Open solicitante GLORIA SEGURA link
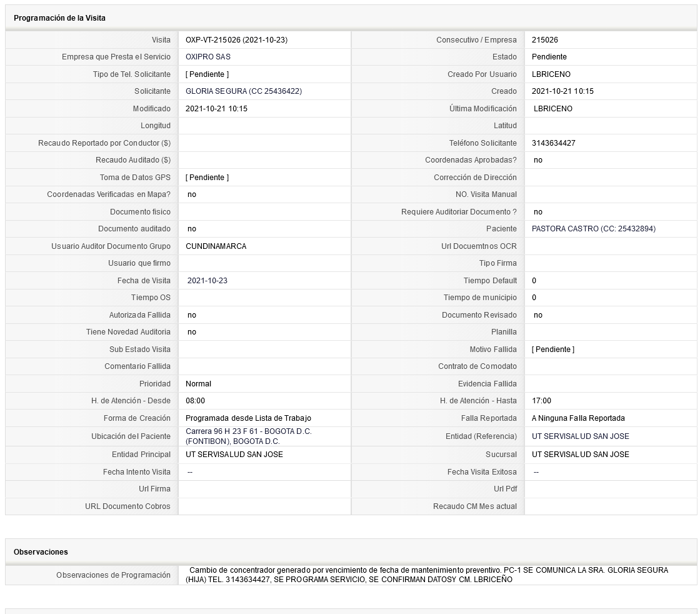Viewport: 700px width, 614px height. tap(244, 91)
